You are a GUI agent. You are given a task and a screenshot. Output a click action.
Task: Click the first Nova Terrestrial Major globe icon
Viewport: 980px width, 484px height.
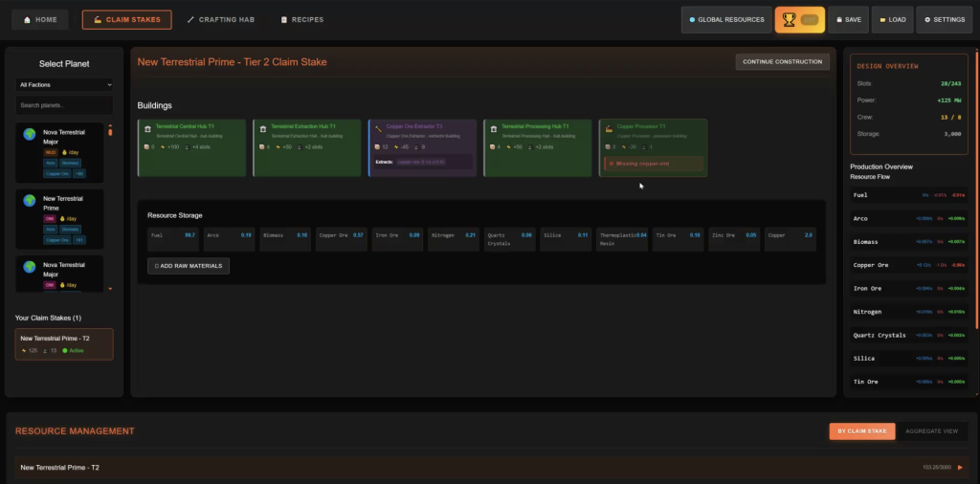point(30,135)
